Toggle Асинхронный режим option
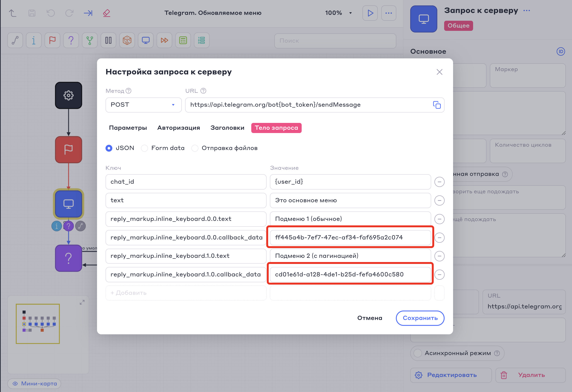The image size is (572, 392). (418, 353)
